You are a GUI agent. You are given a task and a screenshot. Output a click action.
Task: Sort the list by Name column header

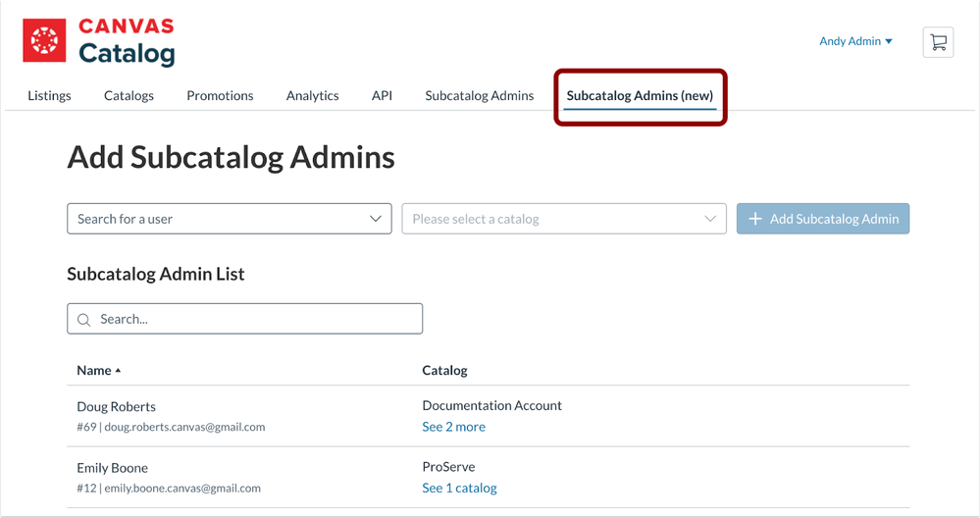(94, 371)
